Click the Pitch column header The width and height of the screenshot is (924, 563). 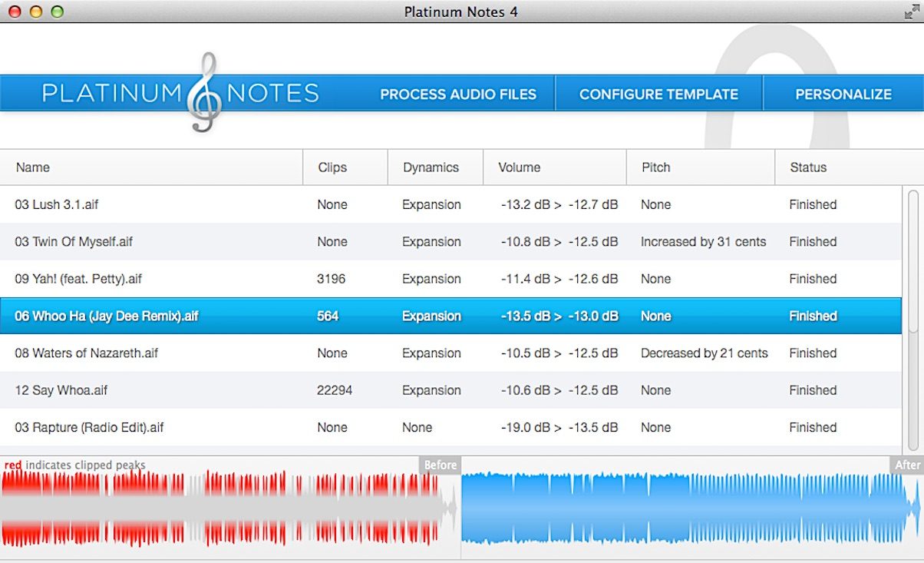pyautogui.click(x=655, y=167)
